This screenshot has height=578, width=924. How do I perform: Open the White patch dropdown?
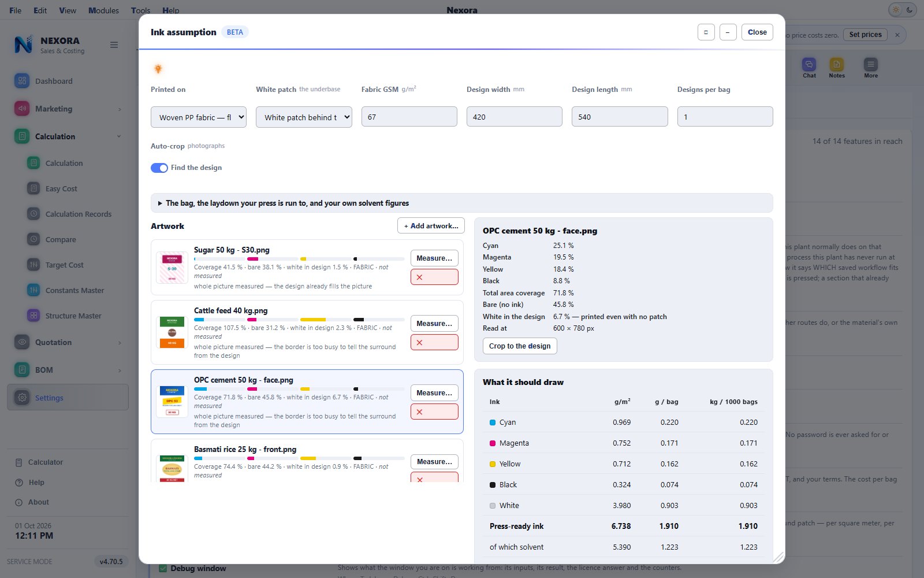pos(304,117)
